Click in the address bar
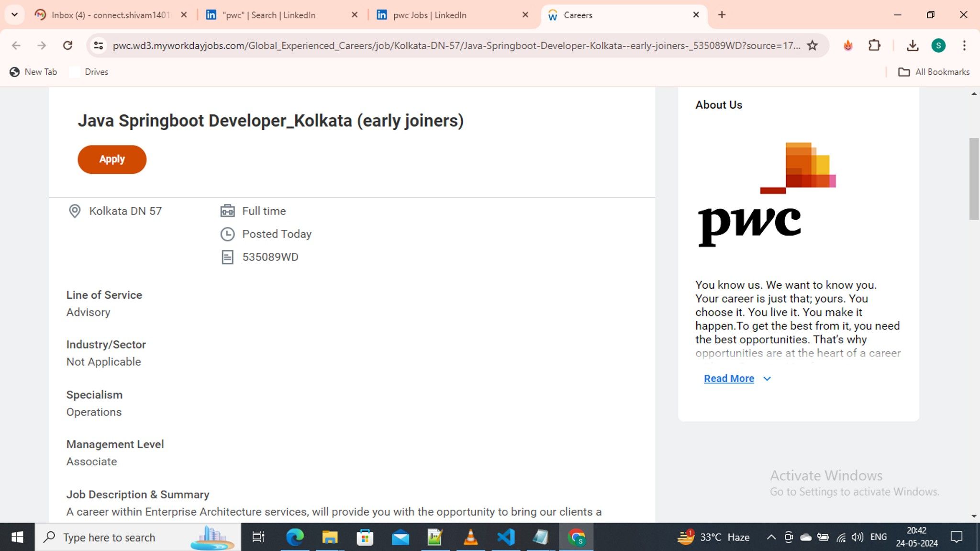The width and height of the screenshot is (980, 551). [x=431, y=45]
